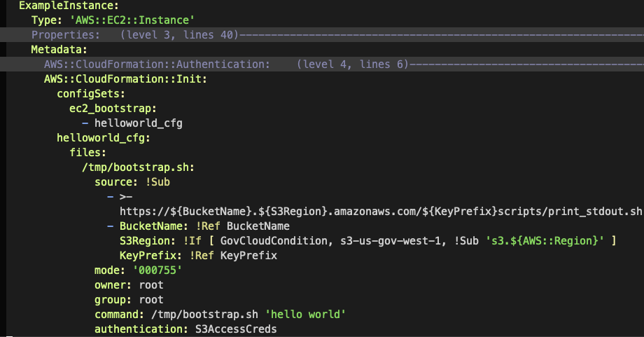
Task: Click the >- folded scalar indicator
Action: [x=126, y=197]
